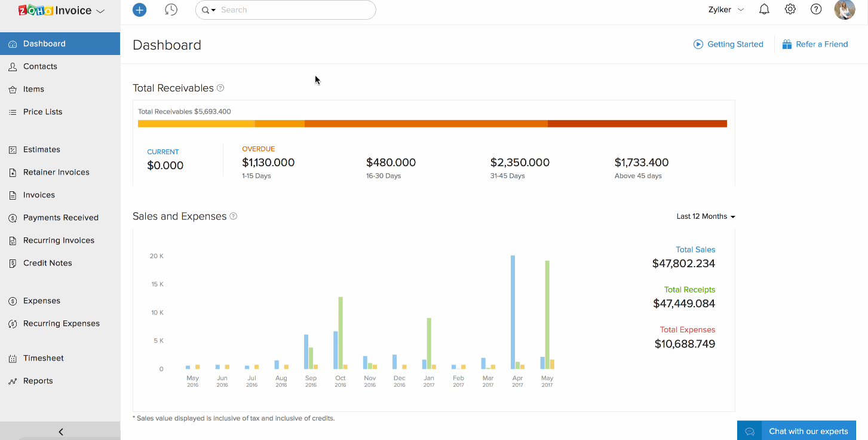Click the blue quick create plus icon
868x440 pixels.
tap(139, 10)
